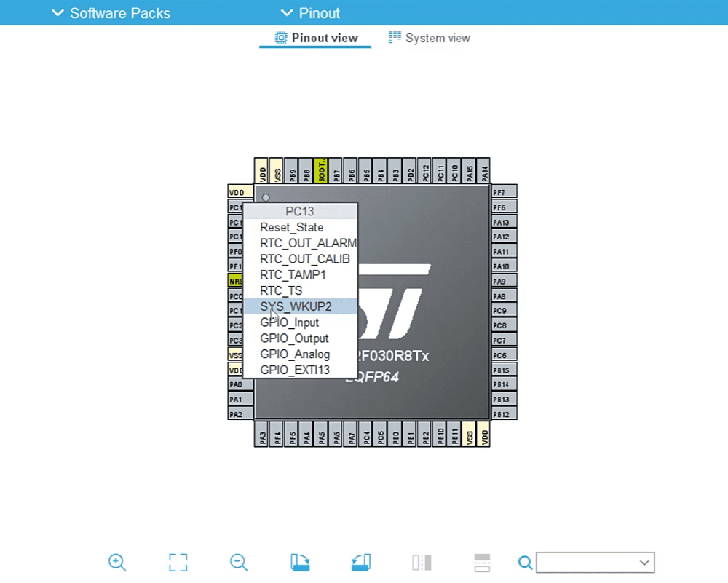Click pin PB12 on the chip
The height and width of the screenshot is (583, 728).
click(505, 414)
